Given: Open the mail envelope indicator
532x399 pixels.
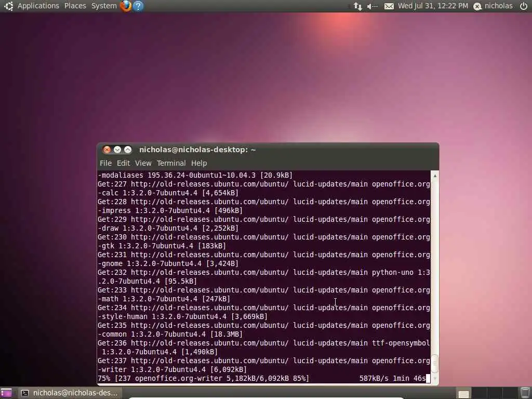Looking at the screenshot, I should pos(389,6).
